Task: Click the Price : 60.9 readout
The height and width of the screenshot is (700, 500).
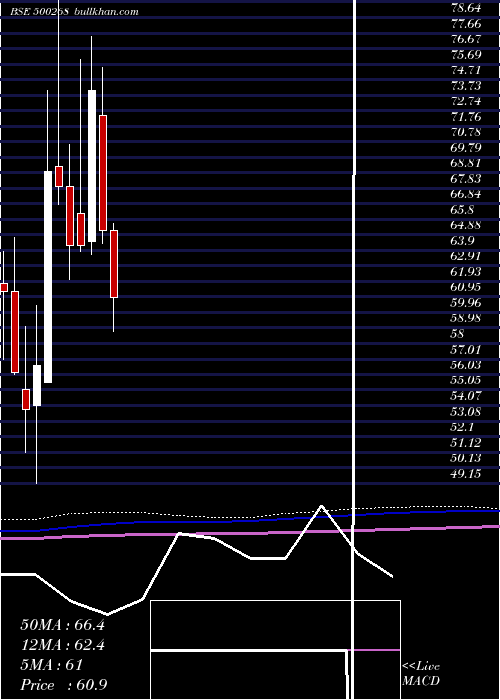Action: (x=63, y=685)
